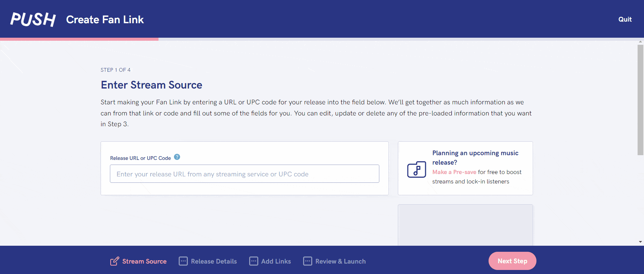Focus the release URL or UPC input field
644x274 pixels.
244,174
